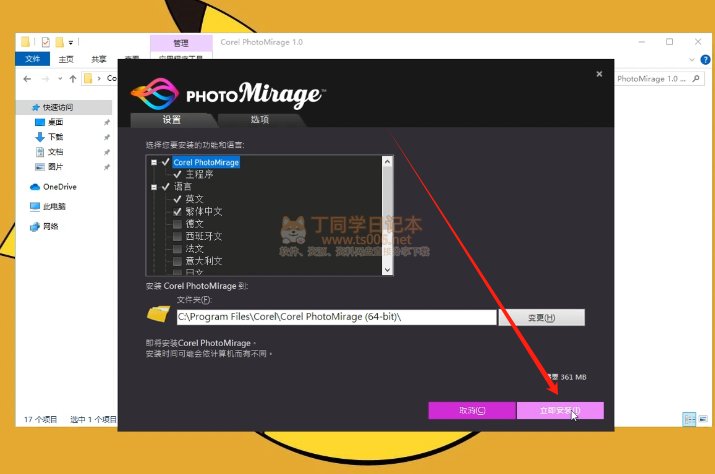
Task: Enable the 法文 language checkbox
Action: click(x=177, y=249)
